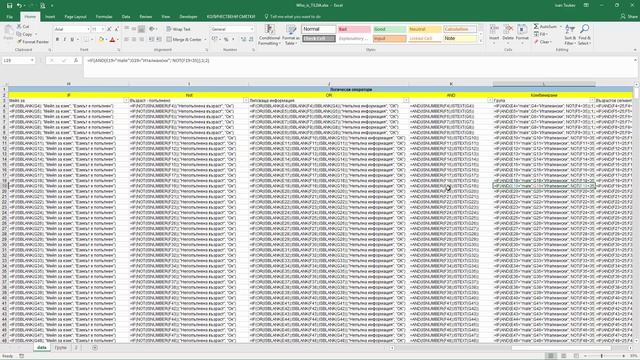The image size is (640, 360).
Task: Switch to the Page Layout tab
Action: tap(76, 17)
